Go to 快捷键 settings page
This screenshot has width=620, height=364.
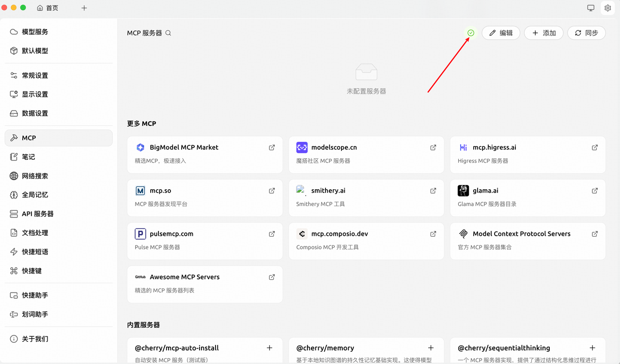pyautogui.click(x=32, y=271)
